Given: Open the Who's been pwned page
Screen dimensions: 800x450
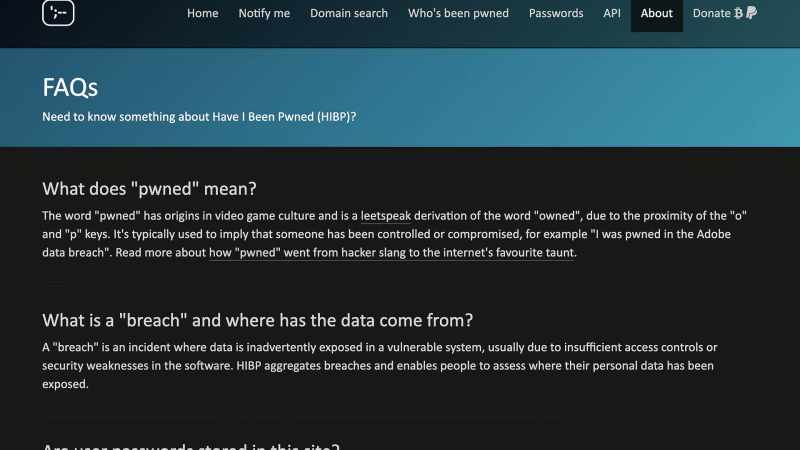Looking at the screenshot, I should coord(458,13).
